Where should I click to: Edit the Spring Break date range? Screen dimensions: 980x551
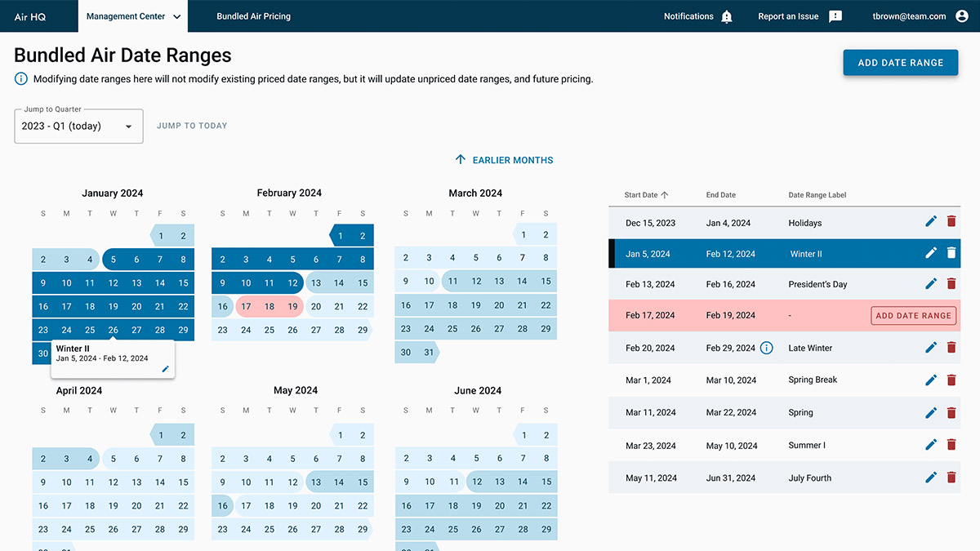pyautogui.click(x=931, y=380)
